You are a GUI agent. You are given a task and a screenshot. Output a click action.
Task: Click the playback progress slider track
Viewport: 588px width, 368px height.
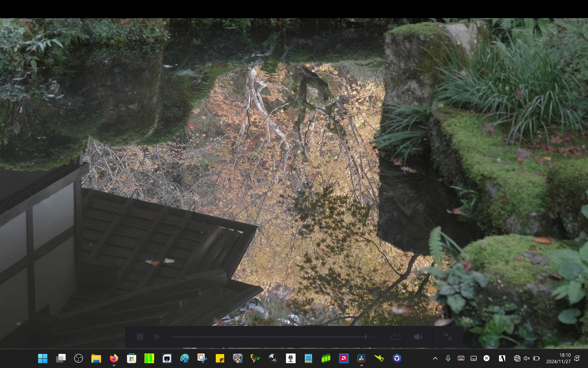pos(269,337)
